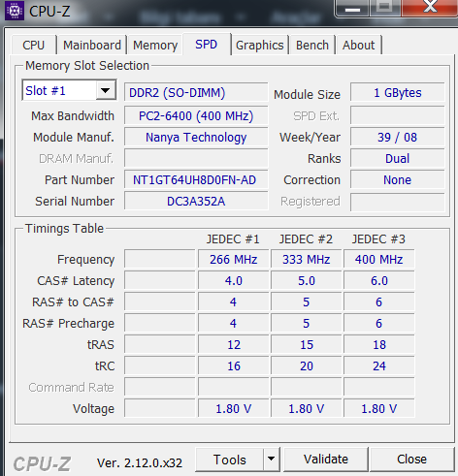
Task: Click the Close button at bottom
Action: (411, 460)
